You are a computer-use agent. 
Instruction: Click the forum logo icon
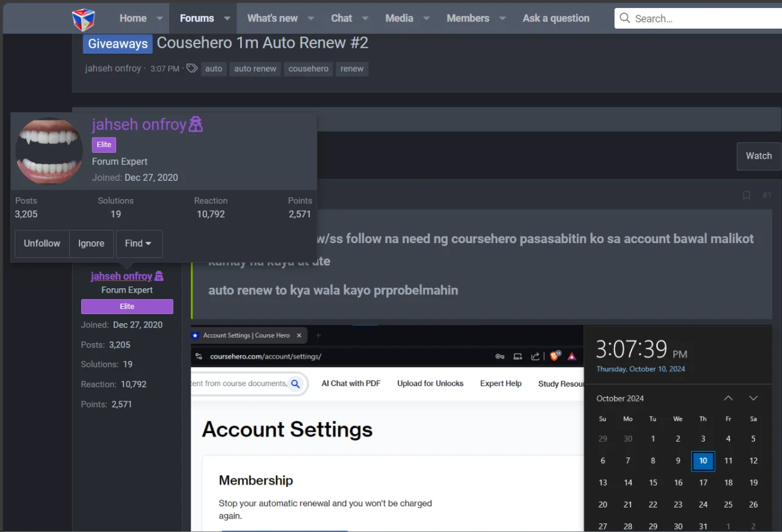tap(84, 19)
